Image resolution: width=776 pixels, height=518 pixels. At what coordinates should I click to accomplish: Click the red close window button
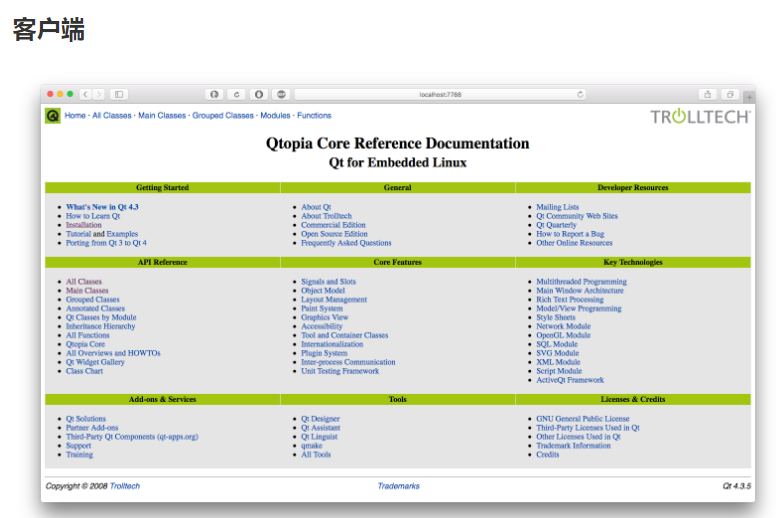point(50,94)
